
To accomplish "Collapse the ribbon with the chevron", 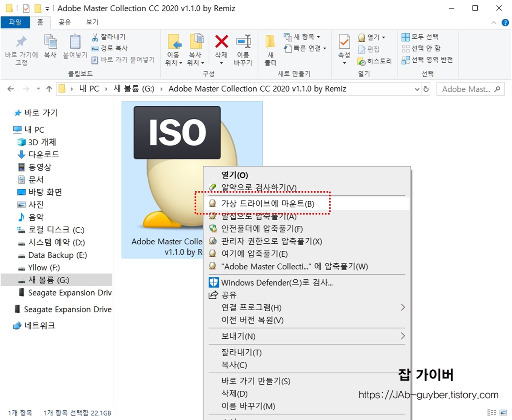I will pyautogui.click(x=494, y=22).
